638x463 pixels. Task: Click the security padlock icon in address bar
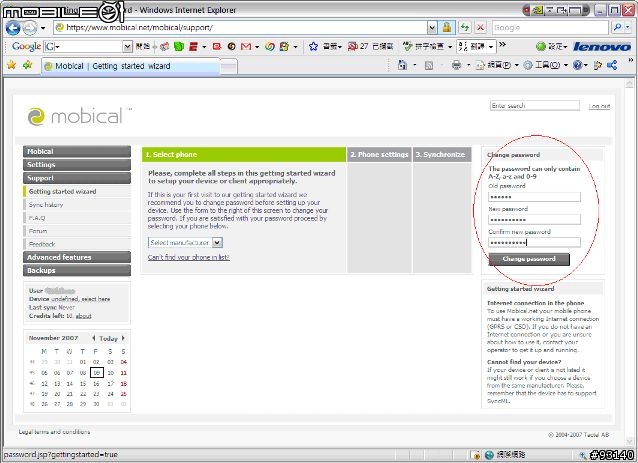coord(447,27)
